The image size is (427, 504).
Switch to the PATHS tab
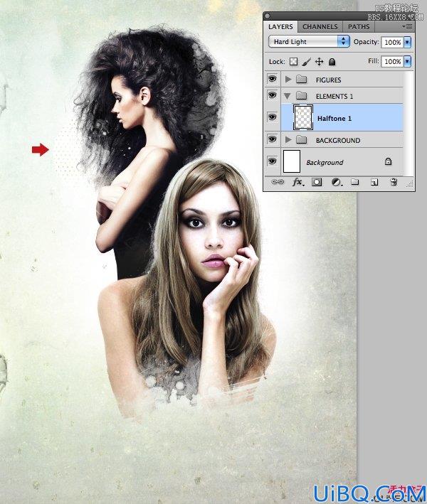point(359,27)
